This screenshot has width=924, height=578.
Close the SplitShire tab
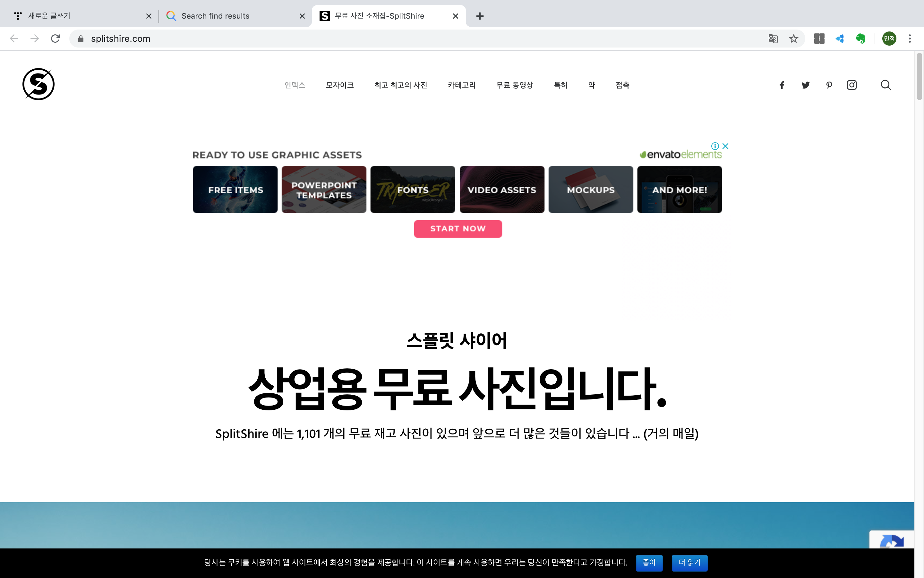point(456,16)
